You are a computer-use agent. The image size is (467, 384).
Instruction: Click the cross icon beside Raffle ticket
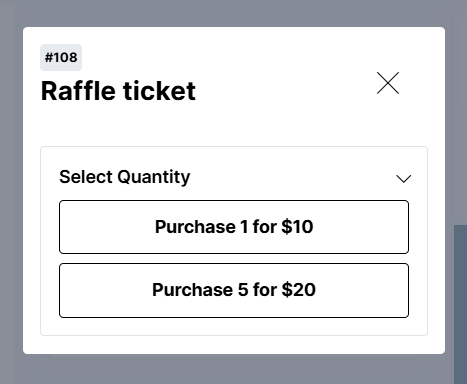tap(388, 83)
